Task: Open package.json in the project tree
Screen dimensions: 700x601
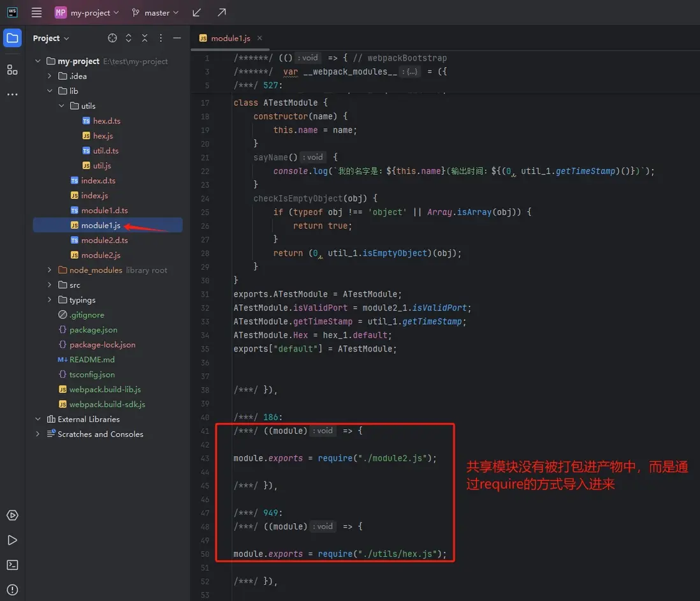Action: (x=93, y=330)
